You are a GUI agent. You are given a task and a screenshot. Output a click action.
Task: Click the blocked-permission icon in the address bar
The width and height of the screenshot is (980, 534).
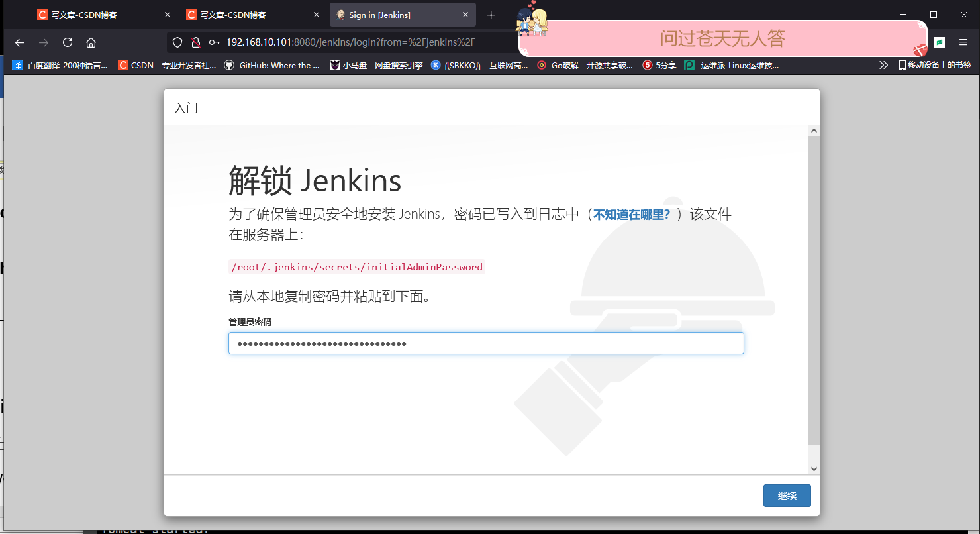click(x=195, y=41)
